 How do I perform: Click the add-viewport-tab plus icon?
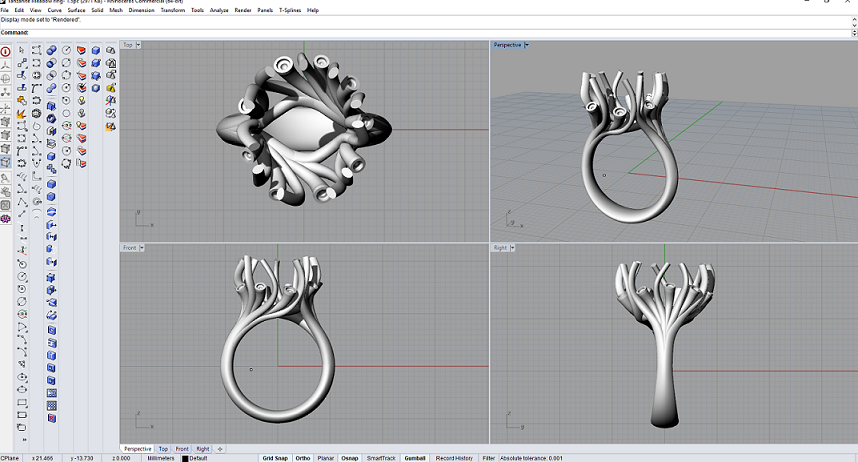[x=220, y=449]
